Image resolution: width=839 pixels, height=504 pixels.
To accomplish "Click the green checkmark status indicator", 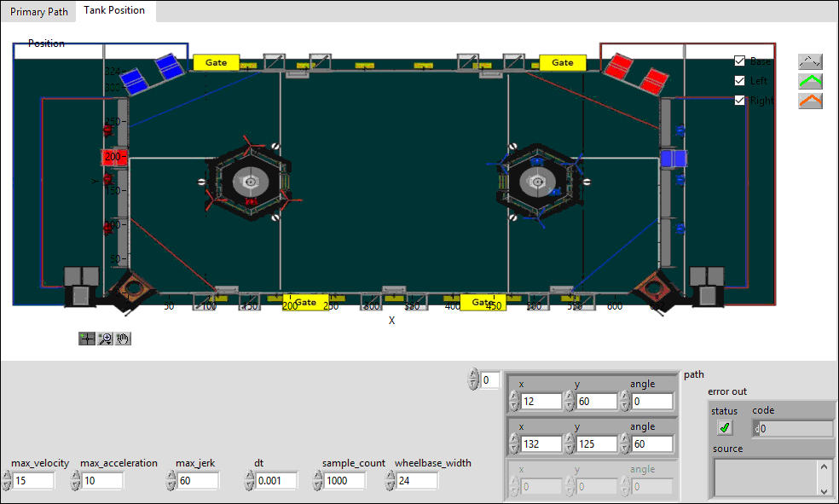I will tap(726, 428).
